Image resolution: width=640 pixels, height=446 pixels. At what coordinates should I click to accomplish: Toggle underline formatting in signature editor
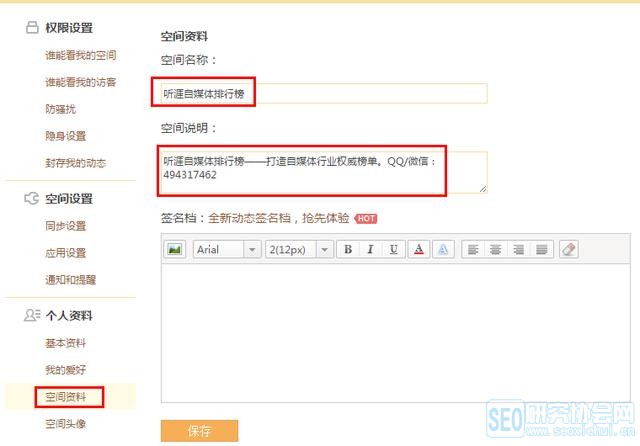pyautogui.click(x=393, y=249)
